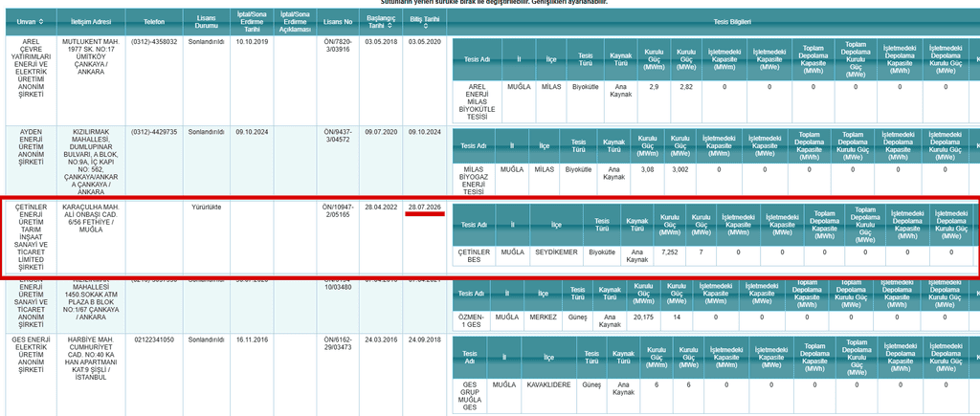Click installed power value 20,175
The image size is (980, 416).
(x=643, y=317)
